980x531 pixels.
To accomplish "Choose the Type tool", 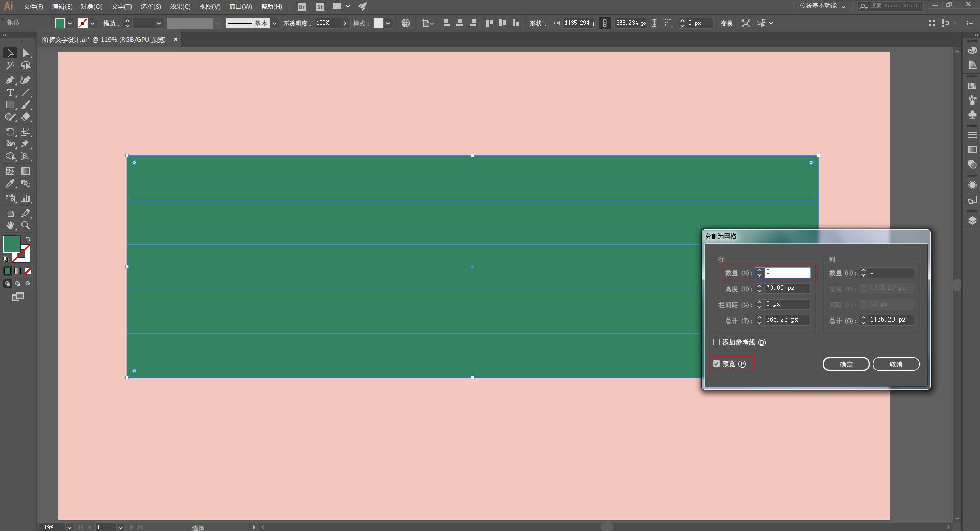I will (10, 93).
